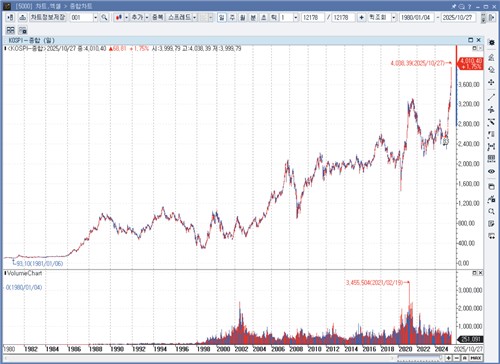
Task: Click the chat bubble icon in the title bar
Action: tap(461, 6)
